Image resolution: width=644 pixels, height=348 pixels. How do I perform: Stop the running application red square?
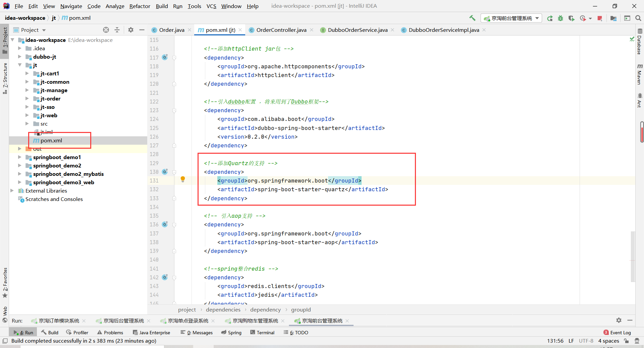coord(600,18)
